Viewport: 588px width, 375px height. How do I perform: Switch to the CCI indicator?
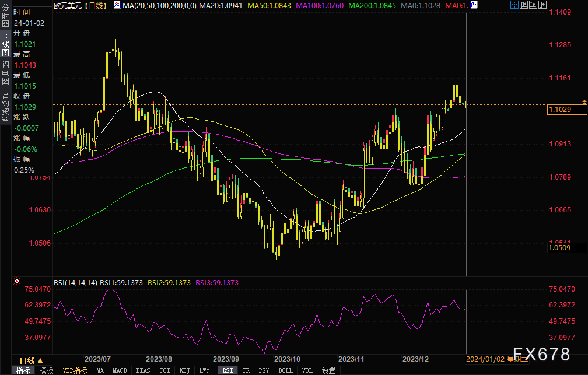tap(164, 370)
